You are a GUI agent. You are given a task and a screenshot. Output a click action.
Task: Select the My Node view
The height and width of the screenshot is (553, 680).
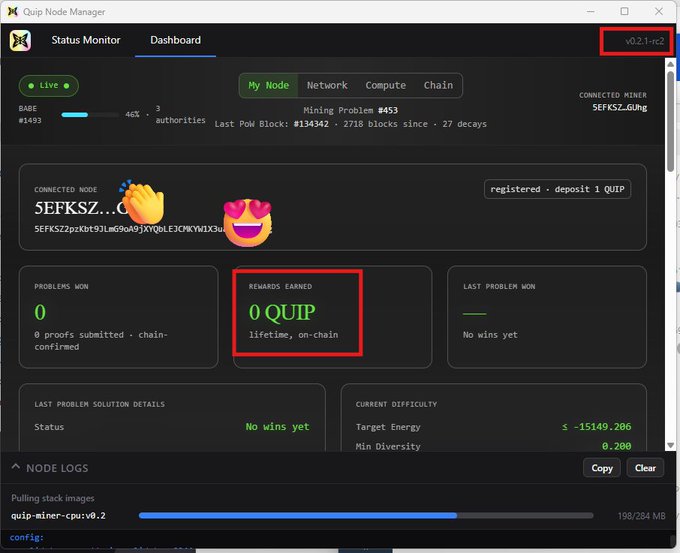[268, 85]
